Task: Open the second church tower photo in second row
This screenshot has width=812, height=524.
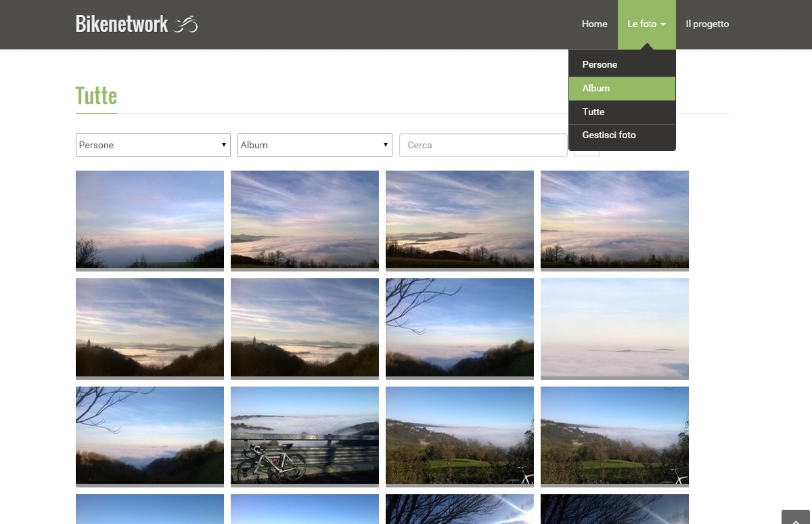Action: coord(304,328)
